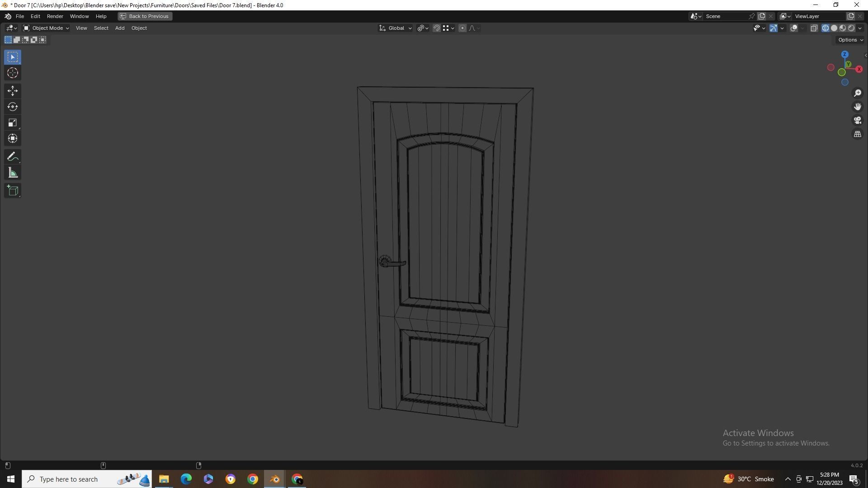Toggle X-ray mode
This screenshot has width=868, height=488.
[814, 28]
